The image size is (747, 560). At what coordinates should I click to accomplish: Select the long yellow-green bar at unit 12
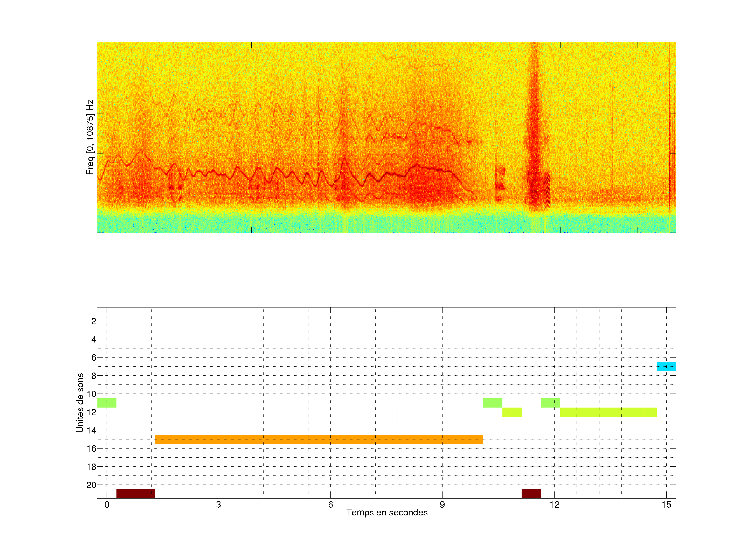[608, 412]
